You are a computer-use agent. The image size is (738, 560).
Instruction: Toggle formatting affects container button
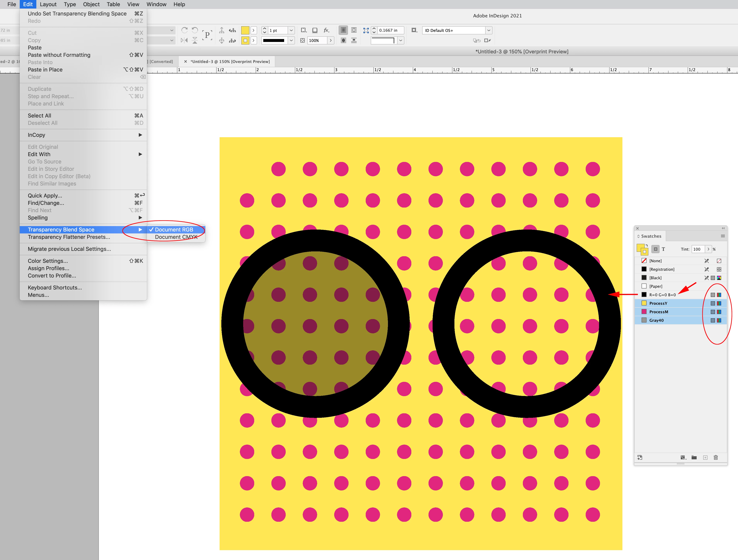(x=655, y=249)
